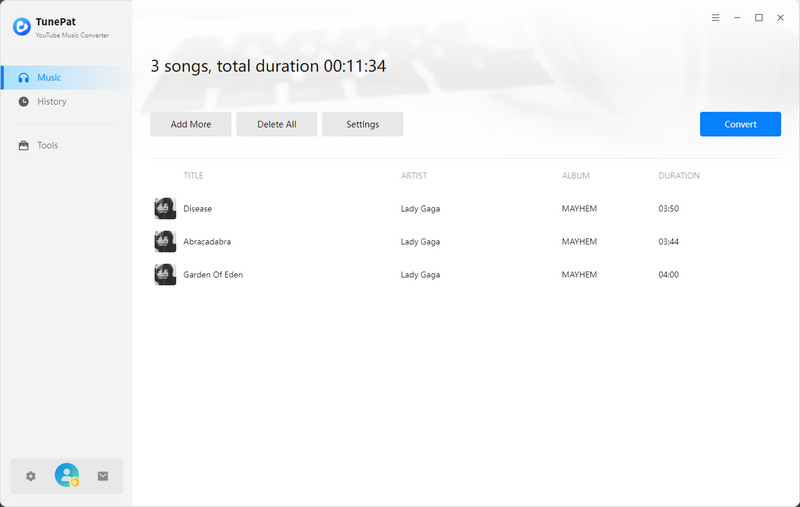Close the TunePat window
800x507 pixels.
[x=781, y=17]
